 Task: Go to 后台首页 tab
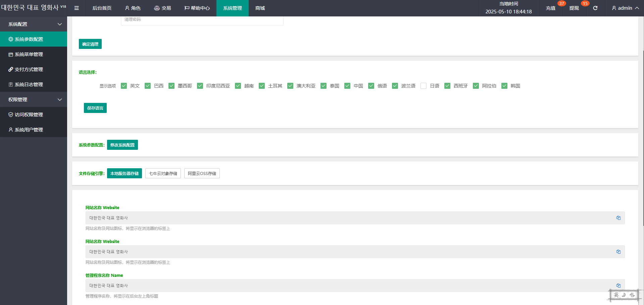click(x=102, y=8)
